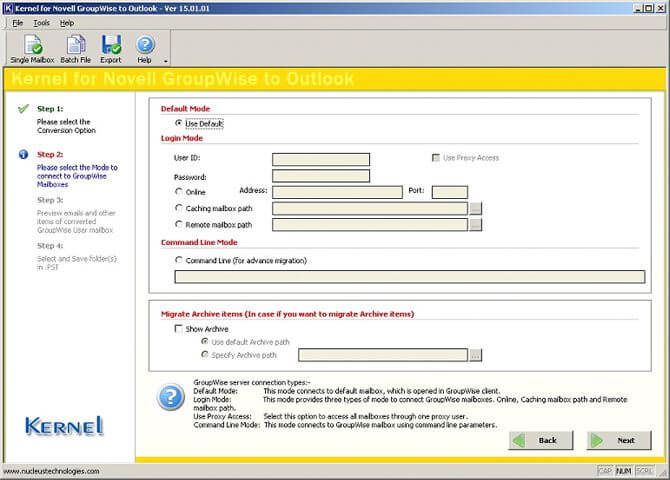
Task: Click the Kernel logo
Action: coord(64,426)
